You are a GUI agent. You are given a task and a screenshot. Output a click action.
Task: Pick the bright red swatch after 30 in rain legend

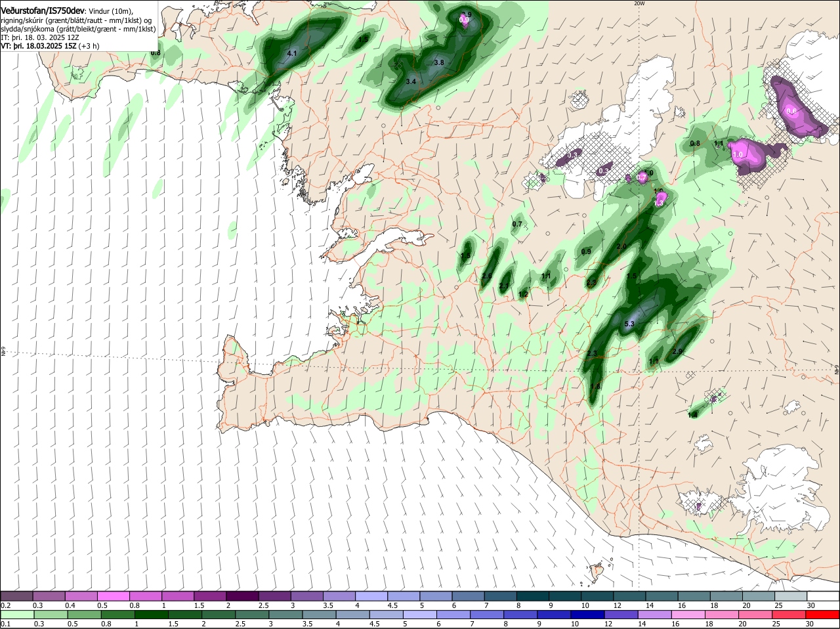click(824, 615)
